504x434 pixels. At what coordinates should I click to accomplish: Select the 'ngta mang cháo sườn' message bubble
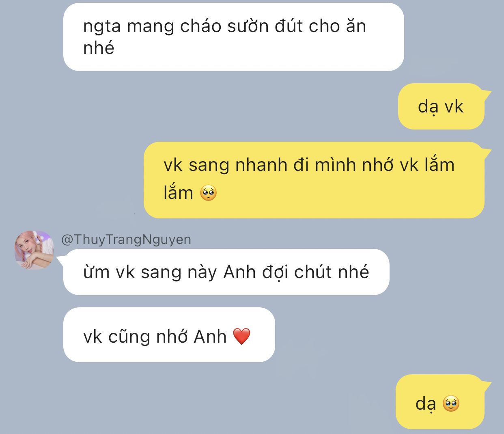click(x=234, y=37)
